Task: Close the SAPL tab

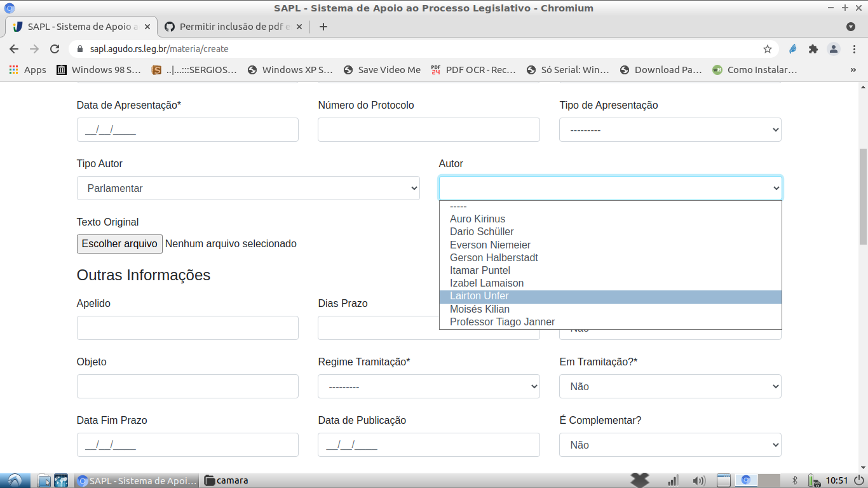Action: pyautogui.click(x=147, y=27)
